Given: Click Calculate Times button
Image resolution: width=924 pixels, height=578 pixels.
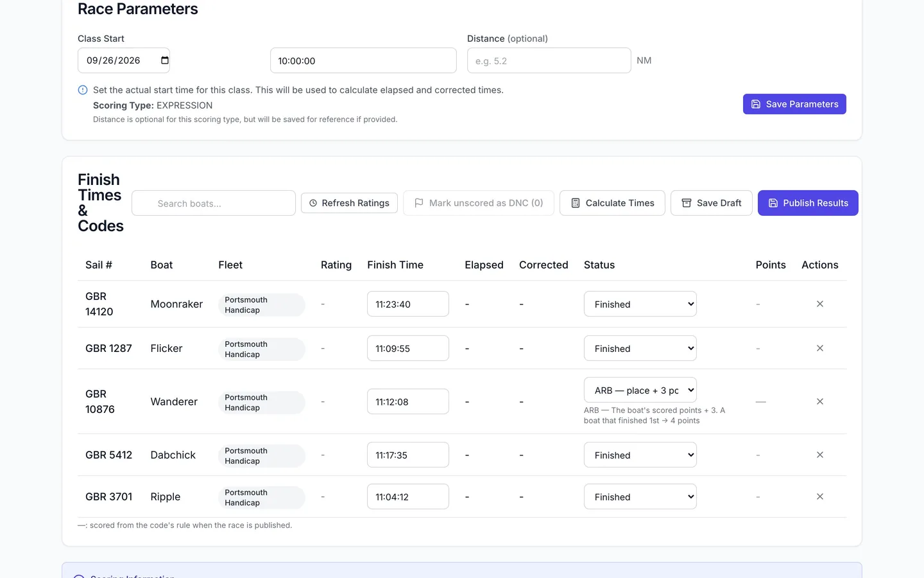Looking at the screenshot, I should pos(612,203).
